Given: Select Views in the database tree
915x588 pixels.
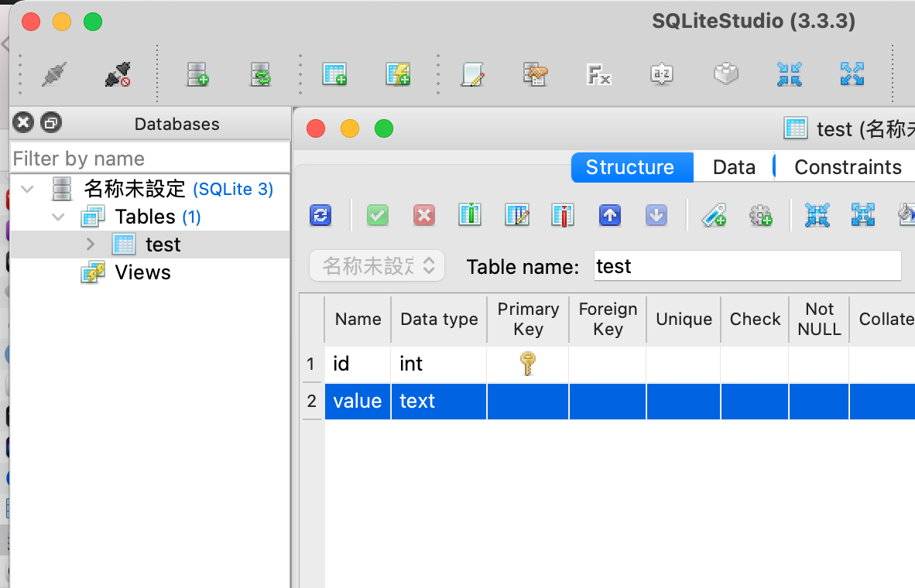Looking at the screenshot, I should click(x=142, y=272).
